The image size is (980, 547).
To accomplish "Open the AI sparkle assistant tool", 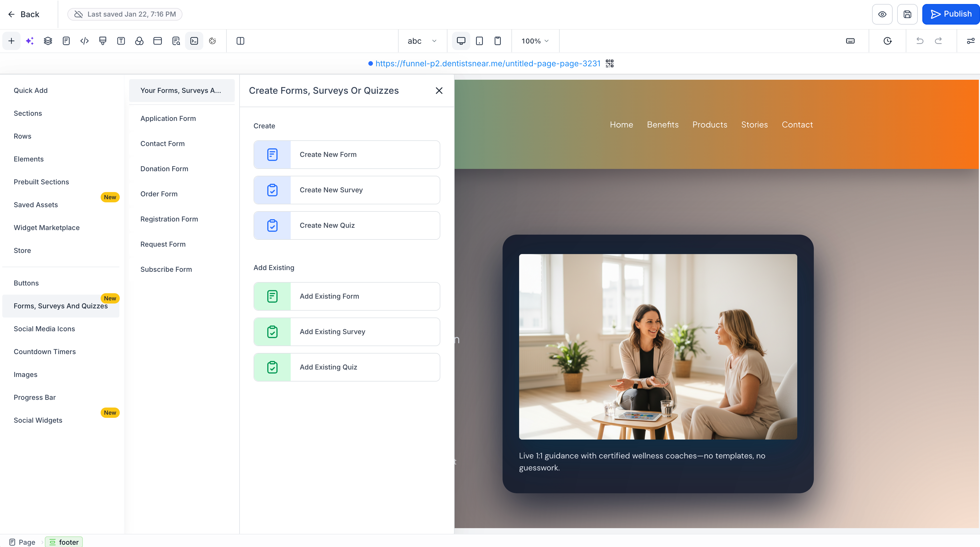I will coord(30,41).
